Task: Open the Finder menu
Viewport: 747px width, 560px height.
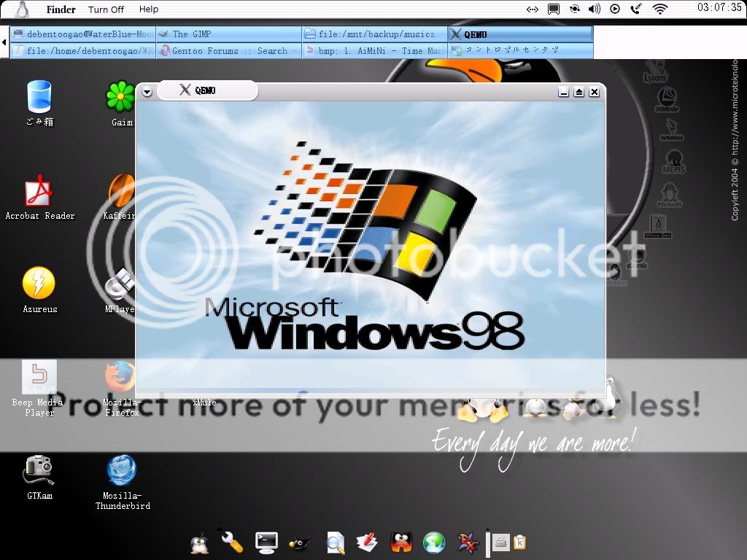Action: 61,9
